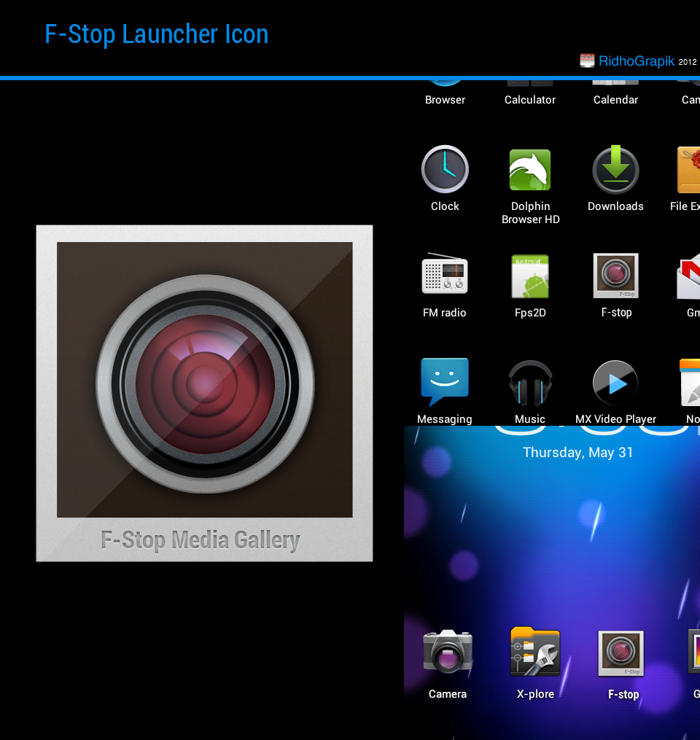Launch the Fps2D app icon
This screenshot has height=740, width=700.
click(530, 276)
